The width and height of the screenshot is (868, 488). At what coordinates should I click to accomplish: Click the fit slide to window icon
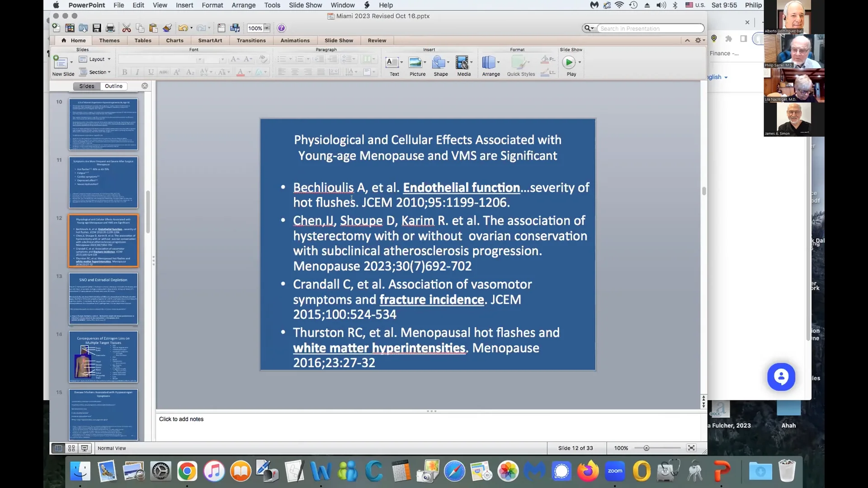[x=691, y=448]
